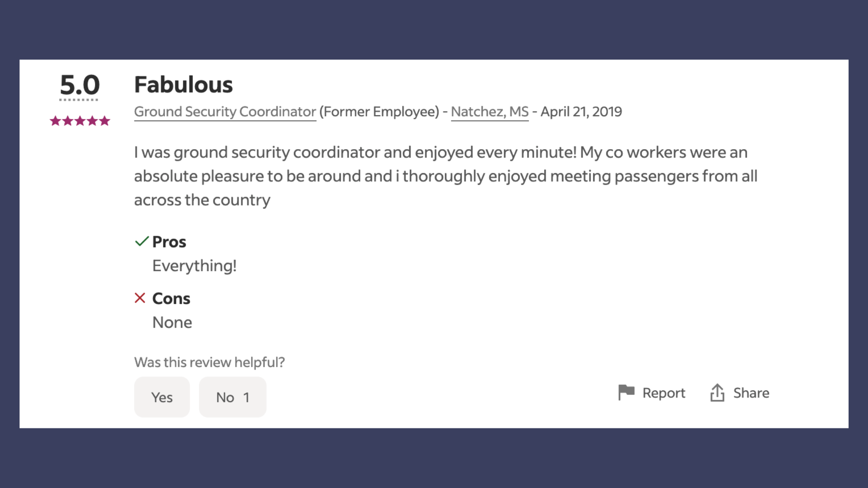The width and height of the screenshot is (868, 488).
Task: Click the 5.0 rating score
Action: (80, 85)
